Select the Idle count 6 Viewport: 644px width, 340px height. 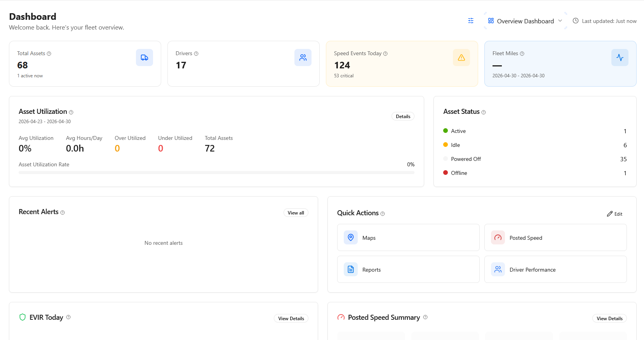[x=625, y=145]
